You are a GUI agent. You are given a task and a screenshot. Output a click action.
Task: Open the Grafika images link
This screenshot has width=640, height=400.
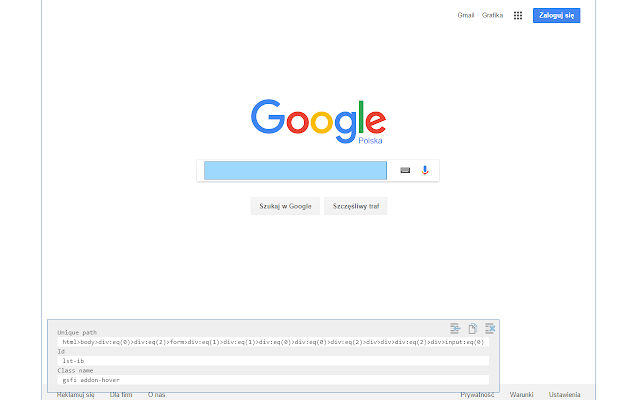tap(492, 15)
